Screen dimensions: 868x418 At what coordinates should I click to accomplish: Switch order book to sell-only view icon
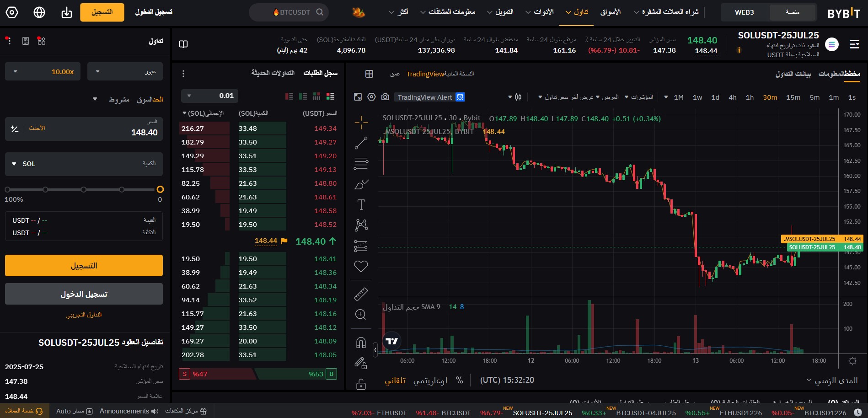coord(289,96)
